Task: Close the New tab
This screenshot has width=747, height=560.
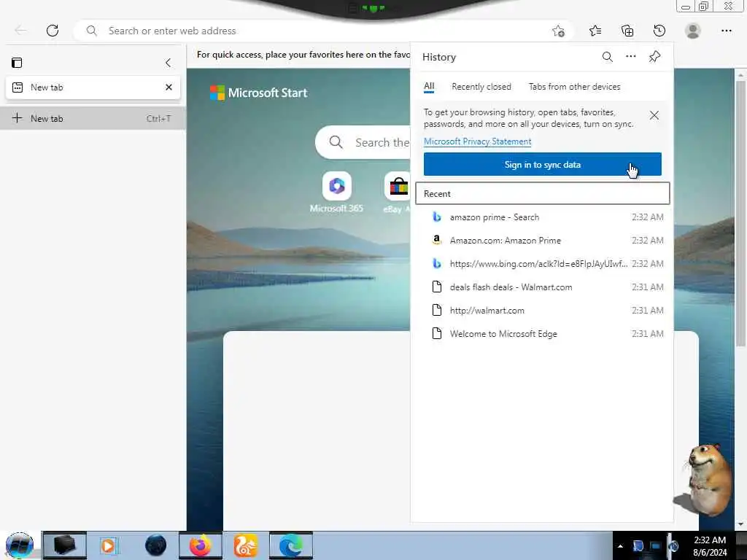Action: [x=169, y=87]
